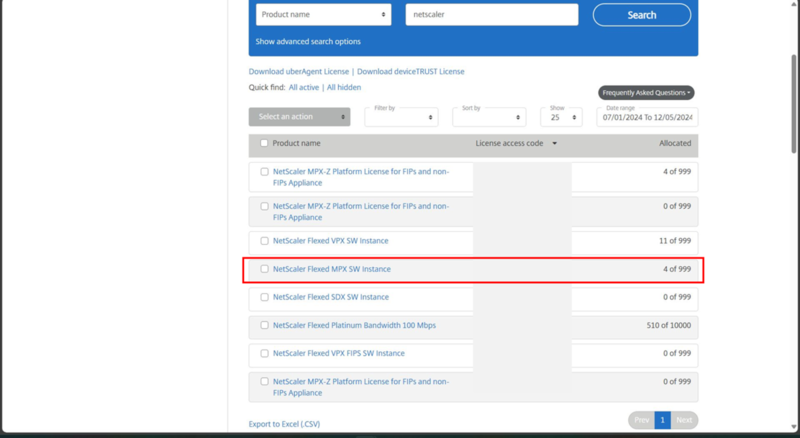This screenshot has width=800, height=438.
Task: Click the page vertical scrollbar thumb
Action: [x=794, y=104]
